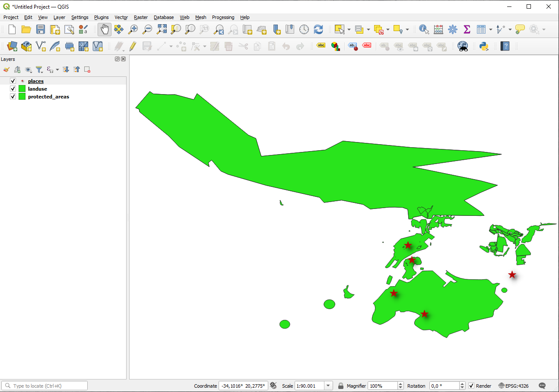Click the Save Project floppy icon
559x392 pixels.
click(40, 29)
